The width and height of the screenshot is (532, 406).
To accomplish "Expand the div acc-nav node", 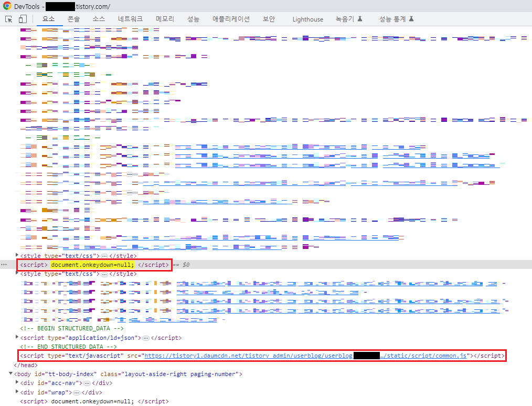I will (x=17, y=382).
